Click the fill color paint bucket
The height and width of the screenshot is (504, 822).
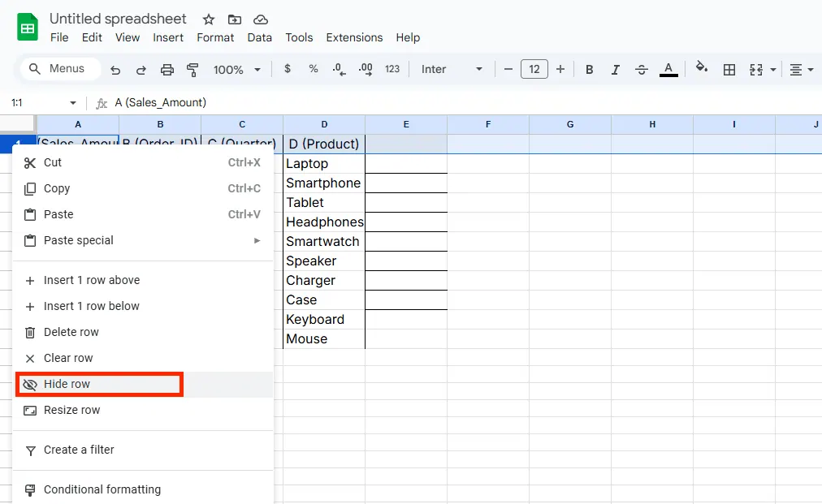click(x=702, y=69)
